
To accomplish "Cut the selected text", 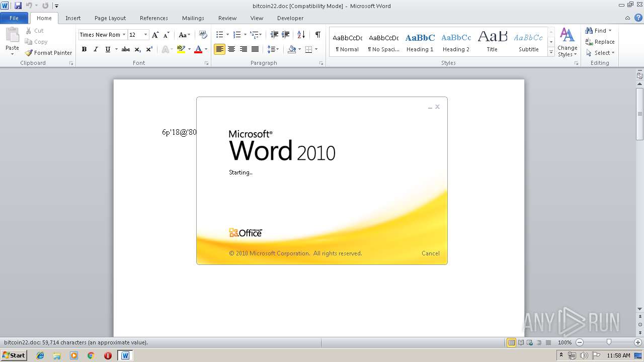I will [35, 31].
